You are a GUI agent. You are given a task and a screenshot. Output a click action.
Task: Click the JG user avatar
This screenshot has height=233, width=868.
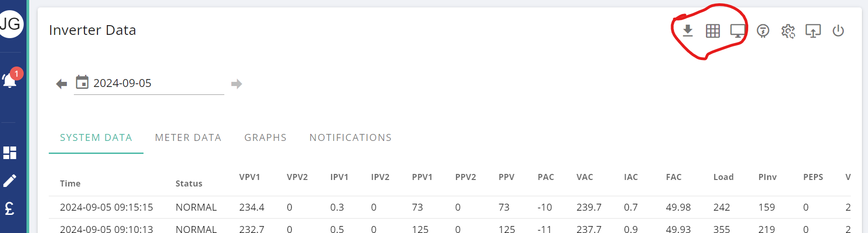11,24
